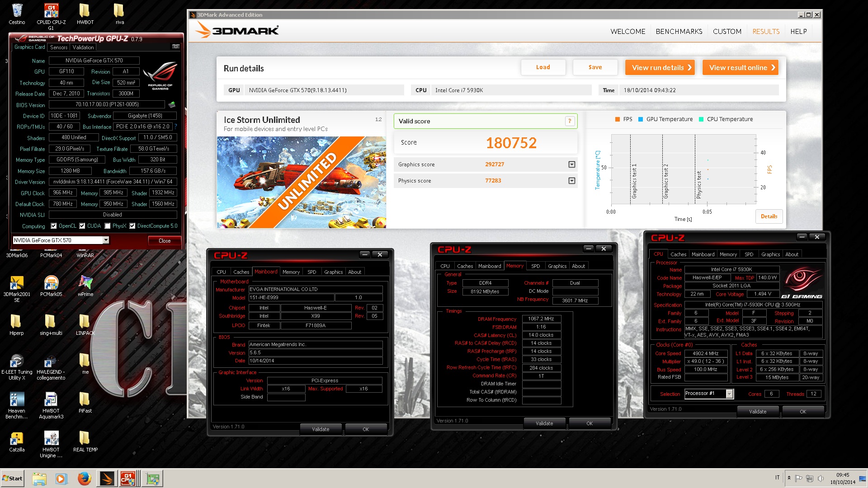
Task: Click GPU-Z Name field NVIDIA GeForce GTX 570
Action: pyautogui.click(x=94, y=61)
